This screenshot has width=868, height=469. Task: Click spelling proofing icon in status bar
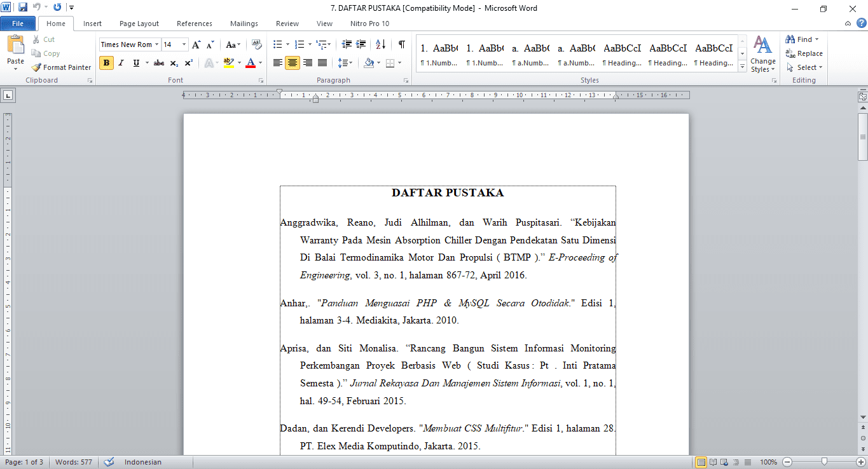[109, 462]
